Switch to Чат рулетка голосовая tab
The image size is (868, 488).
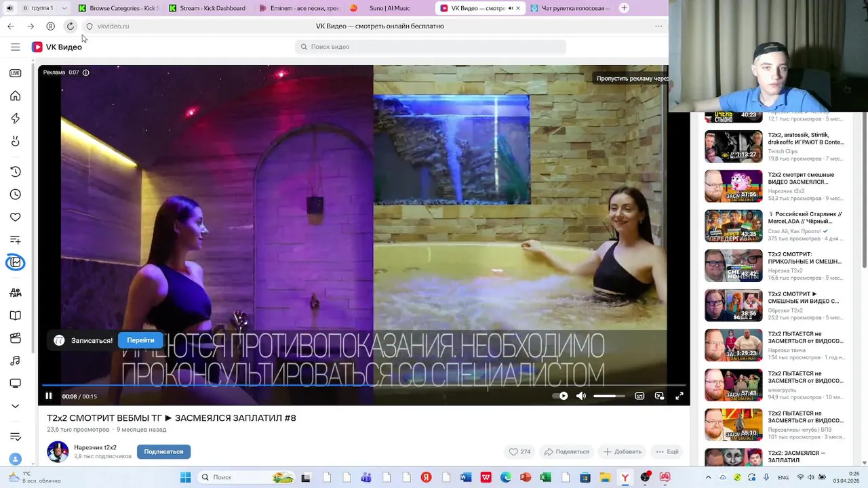pyautogui.click(x=570, y=8)
